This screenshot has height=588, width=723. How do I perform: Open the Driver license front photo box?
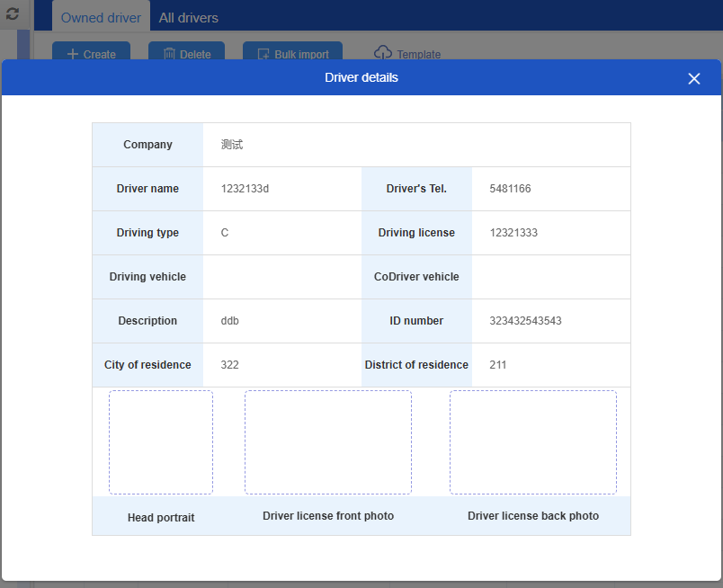[x=328, y=442]
